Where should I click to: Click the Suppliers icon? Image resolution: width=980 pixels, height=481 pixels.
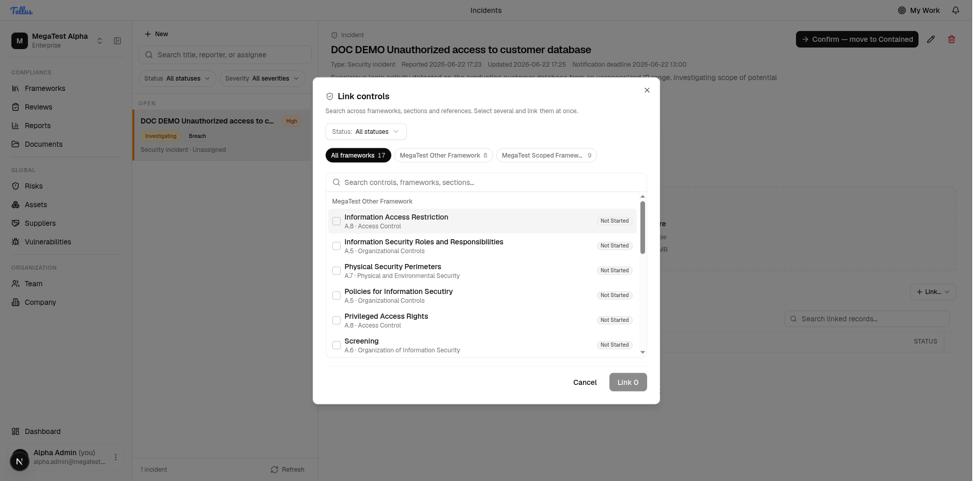point(16,223)
